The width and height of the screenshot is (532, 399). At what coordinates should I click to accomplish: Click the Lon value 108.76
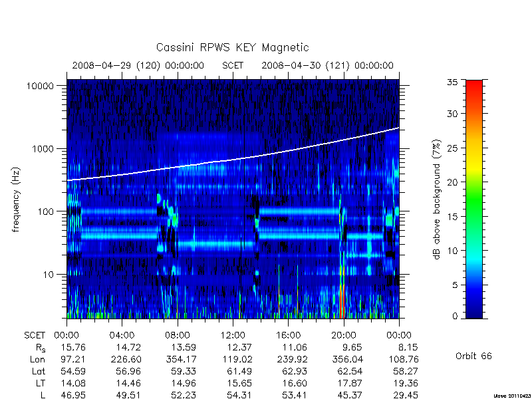pos(403,359)
